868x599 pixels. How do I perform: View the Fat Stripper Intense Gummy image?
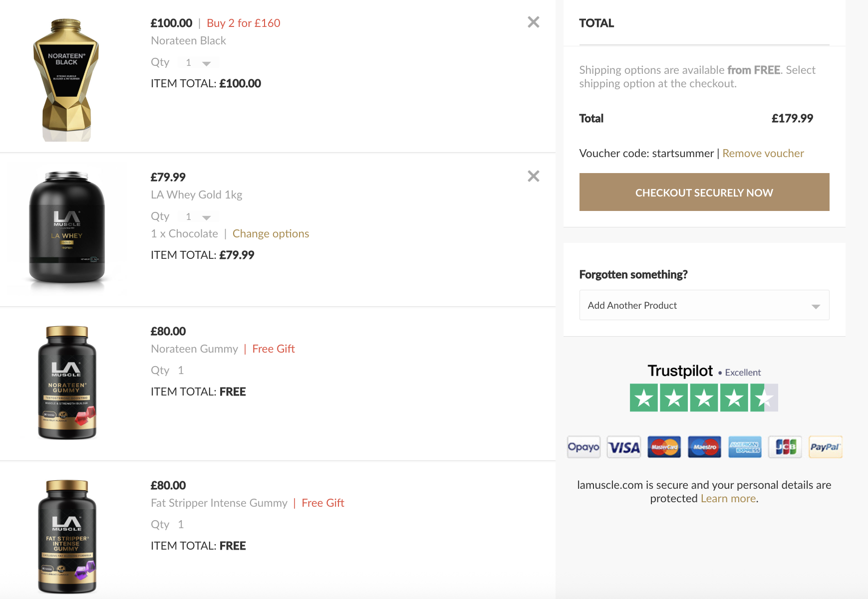point(67,537)
